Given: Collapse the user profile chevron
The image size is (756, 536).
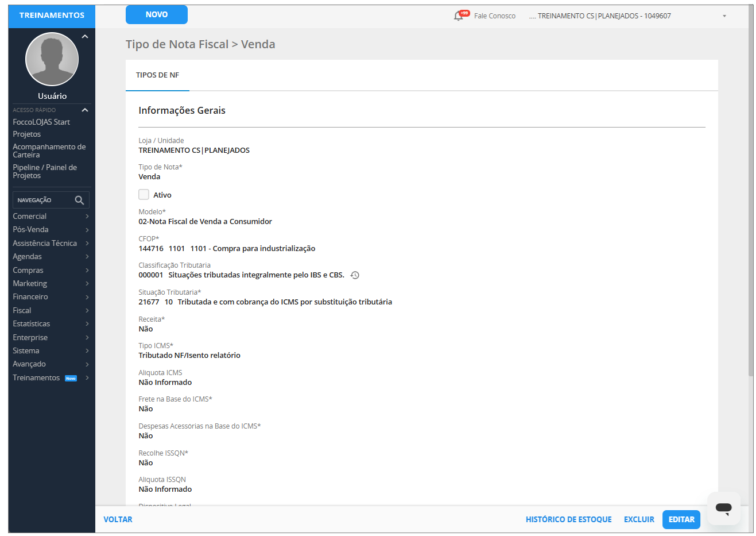Looking at the screenshot, I should pyautogui.click(x=85, y=37).
